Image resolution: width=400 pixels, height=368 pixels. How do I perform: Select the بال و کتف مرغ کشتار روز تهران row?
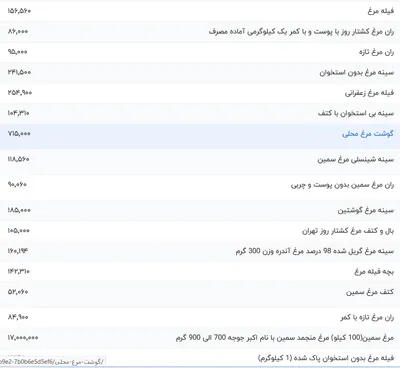200,231
